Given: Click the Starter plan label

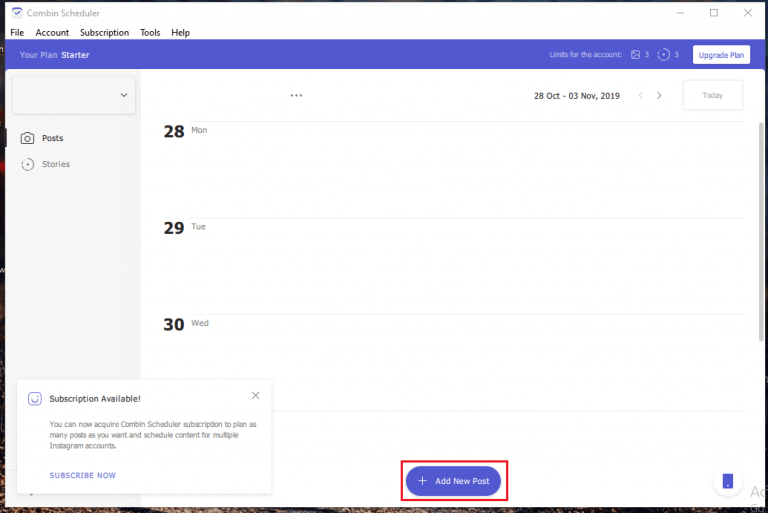Looking at the screenshot, I should click(75, 55).
